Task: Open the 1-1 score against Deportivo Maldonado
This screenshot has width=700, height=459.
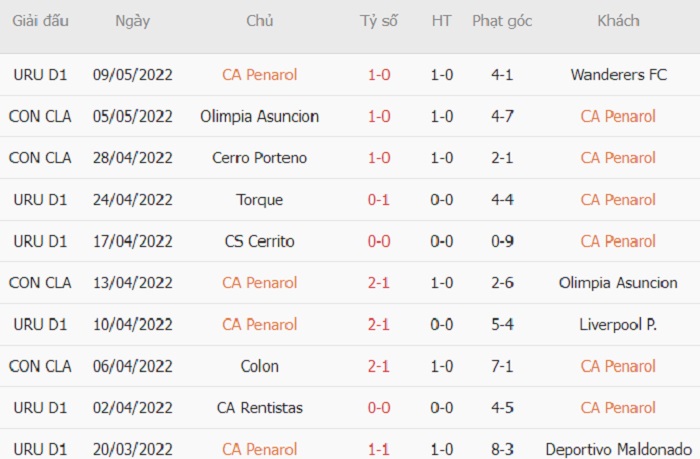Action: point(379,450)
